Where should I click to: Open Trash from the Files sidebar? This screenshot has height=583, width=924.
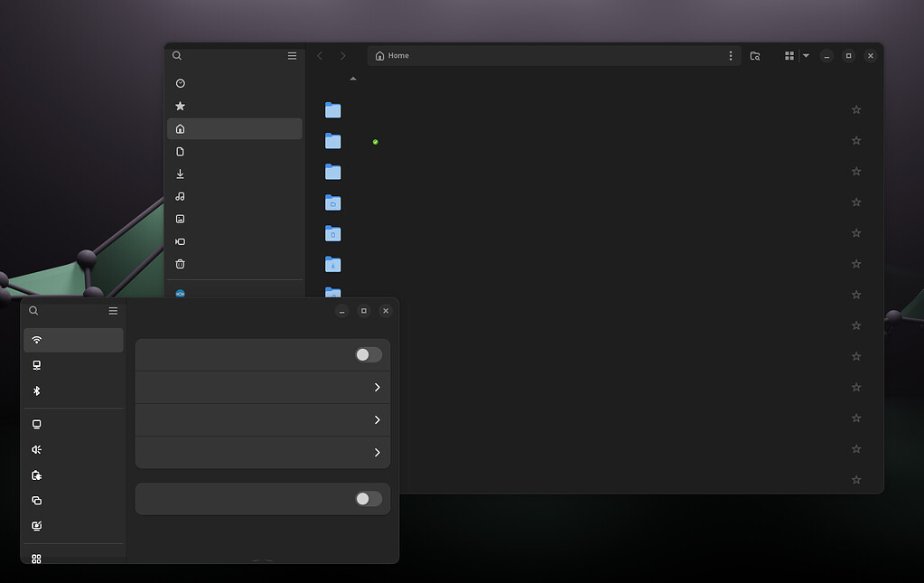pyautogui.click(x=180, y=263)
